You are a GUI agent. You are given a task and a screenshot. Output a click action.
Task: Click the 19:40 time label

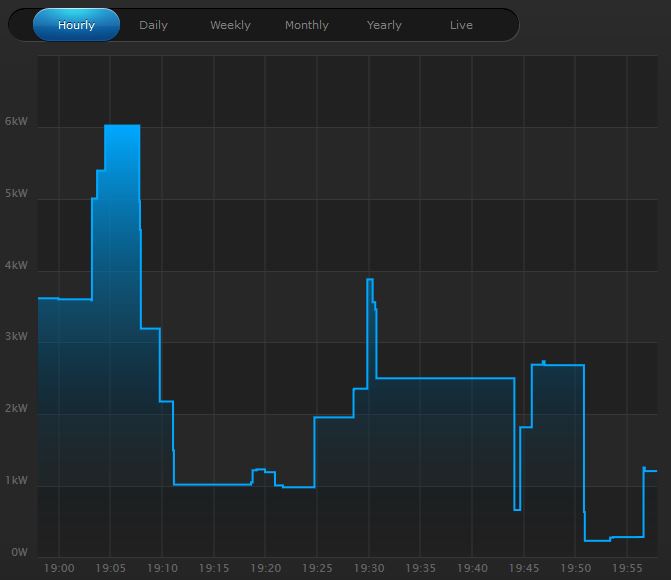tap(472, 568)
